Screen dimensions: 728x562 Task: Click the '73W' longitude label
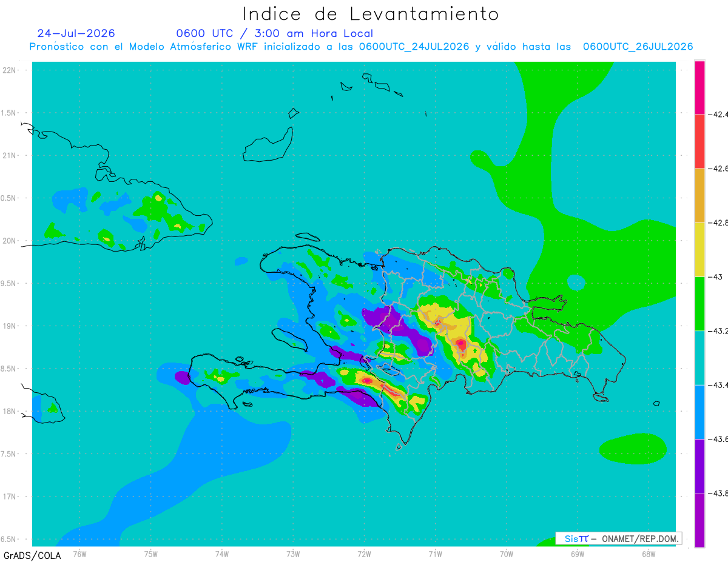(x=293, y=554)
